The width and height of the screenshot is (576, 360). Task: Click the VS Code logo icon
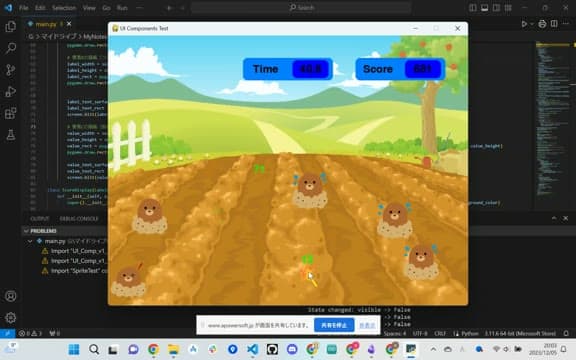pos(8,7)
